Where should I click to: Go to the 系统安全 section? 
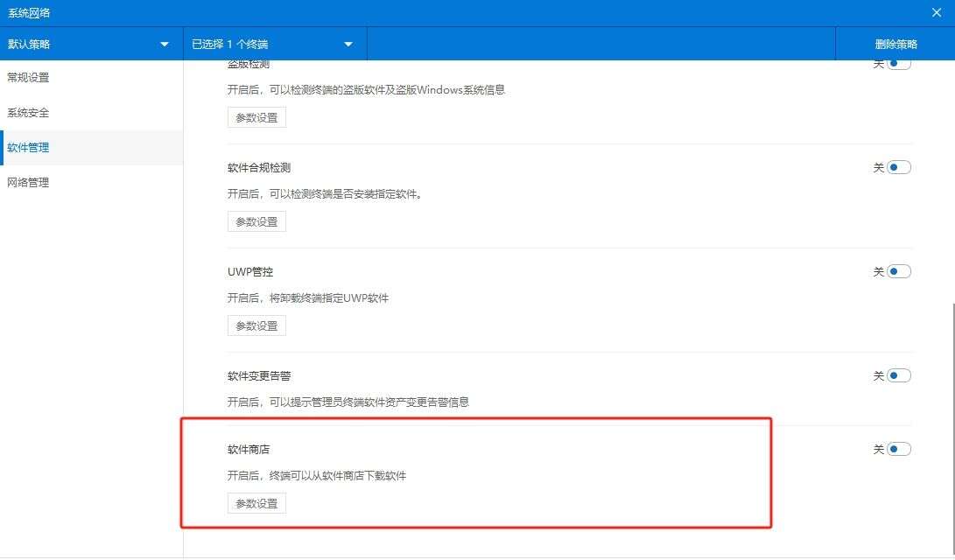[28, 112]
